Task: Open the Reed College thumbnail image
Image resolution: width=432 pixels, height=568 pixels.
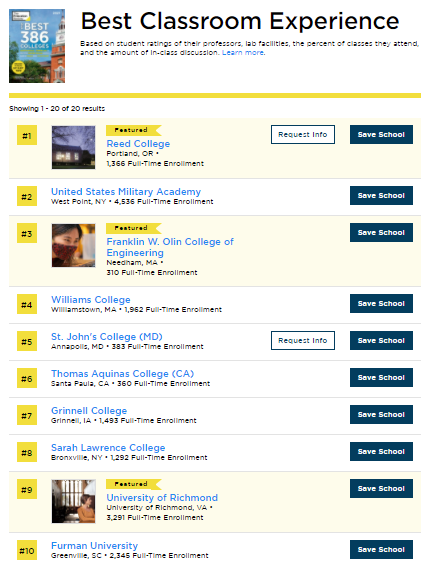Action: coord(74,147)
